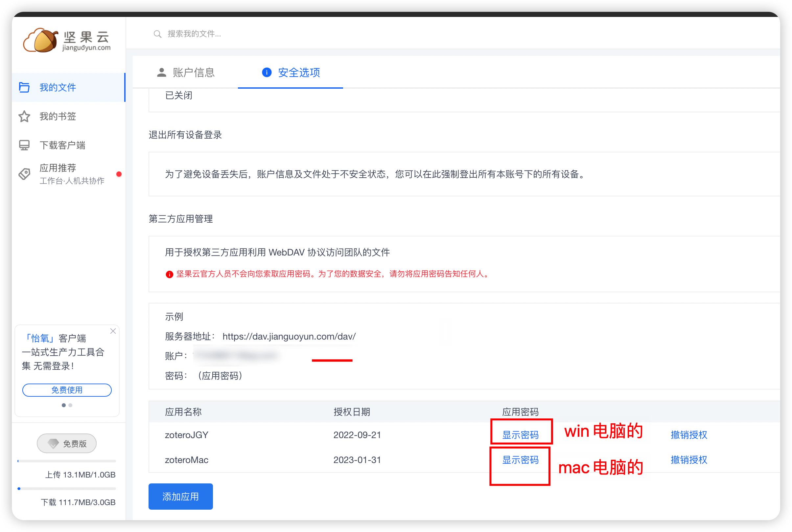Image resolution: width=792 pixels, height=532 pixels.
Task: Click the 免费使用 promo button
Action: click(x=67, y=390)
